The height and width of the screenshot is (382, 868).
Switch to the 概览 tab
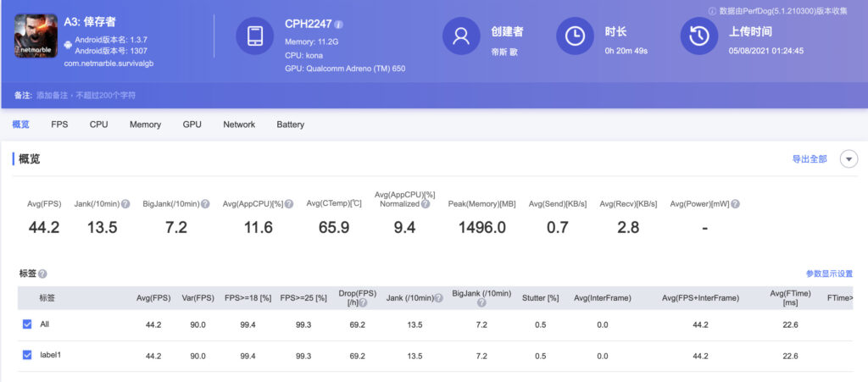point(20,125)
